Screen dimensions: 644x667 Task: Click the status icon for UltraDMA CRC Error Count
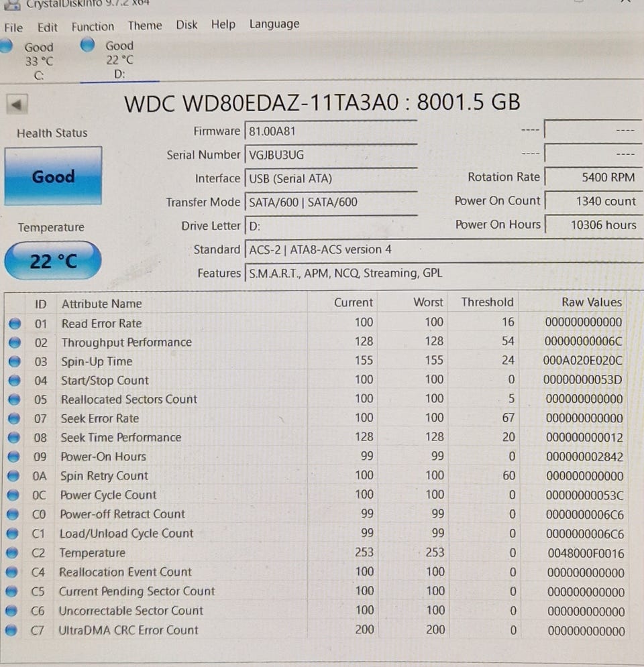click(11, 630)
